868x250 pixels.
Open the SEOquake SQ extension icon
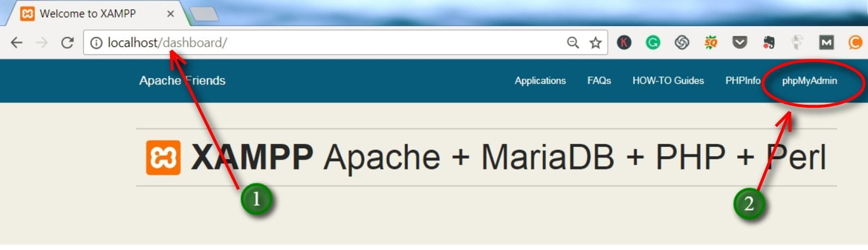[711, 42]
